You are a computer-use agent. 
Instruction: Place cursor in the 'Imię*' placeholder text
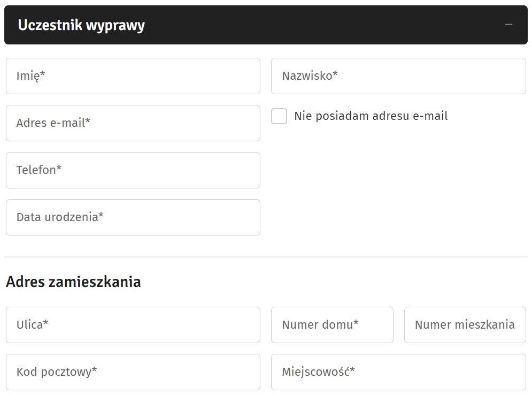point(30,76)
